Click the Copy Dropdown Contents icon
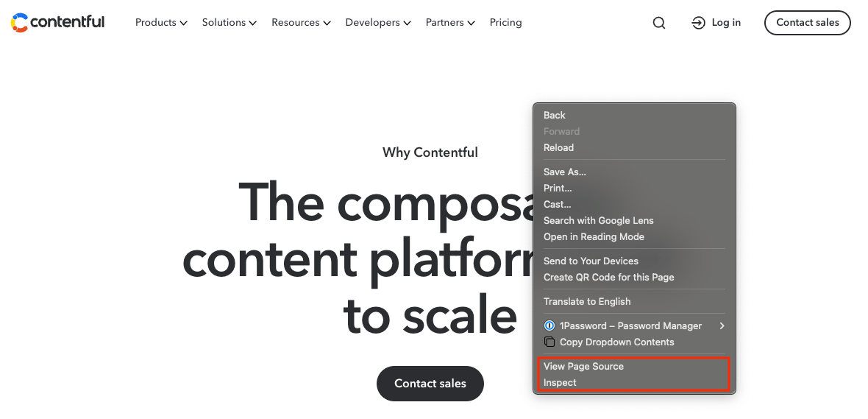This screenshot has width=868, height=419. point(549,342)
